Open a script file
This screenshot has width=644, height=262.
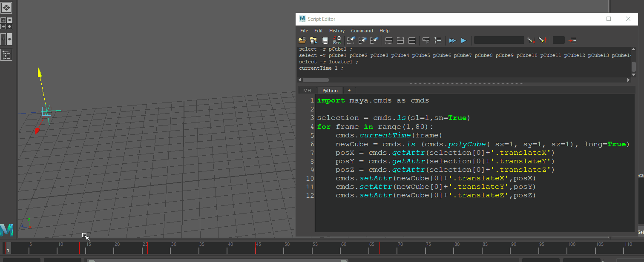point(302,40)
